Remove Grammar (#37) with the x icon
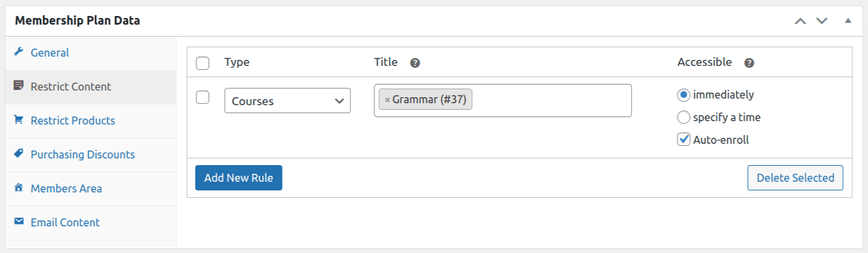Image resolution: width=868 pixels, height=253 pixels. 387,101
